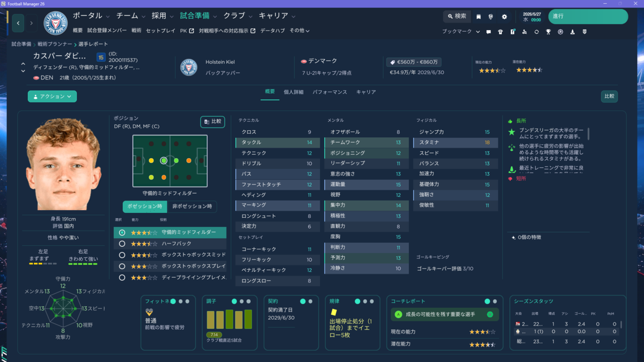The image size is (644, 362).
Task: Click 比較 button at far right
Action: 609,97
